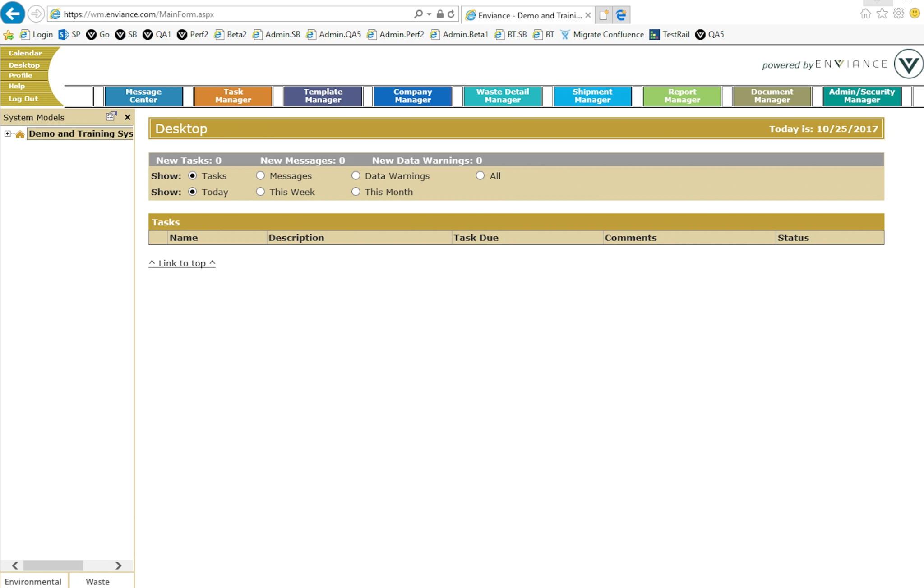Open the Waste Detail Manager tab
The height and width of the screenshot is (588, 924).
503,96
